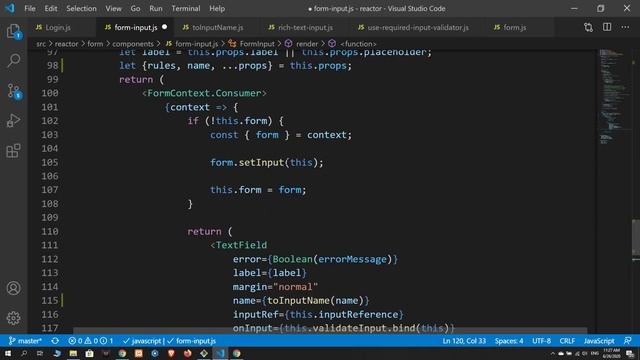640x360 pixels.
Task: Change indentation via Spaces: 4
Action: [509, 341]
